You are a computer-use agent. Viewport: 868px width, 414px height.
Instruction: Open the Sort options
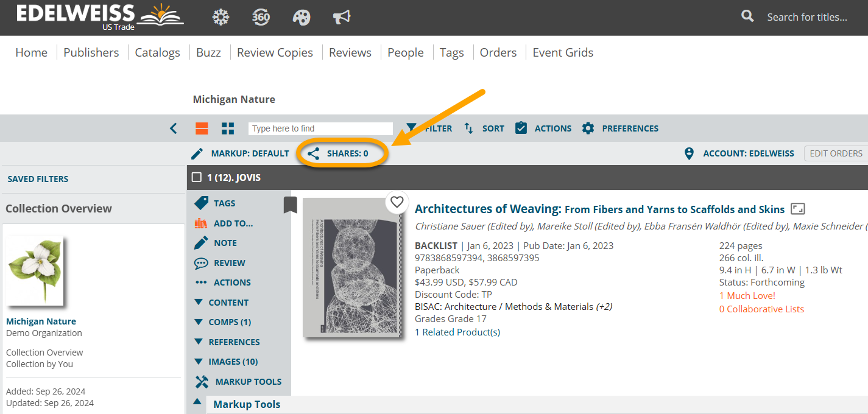[484, 128]
